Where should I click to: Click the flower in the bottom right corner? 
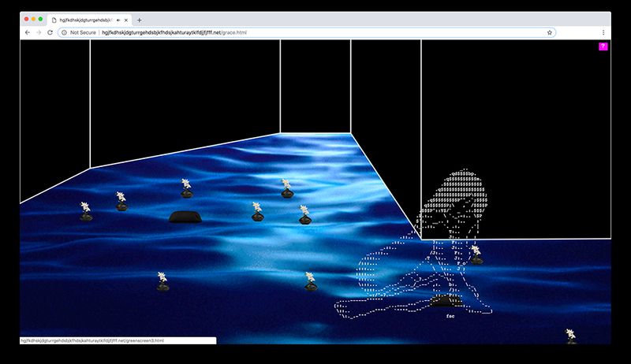(x=570, y=335)
